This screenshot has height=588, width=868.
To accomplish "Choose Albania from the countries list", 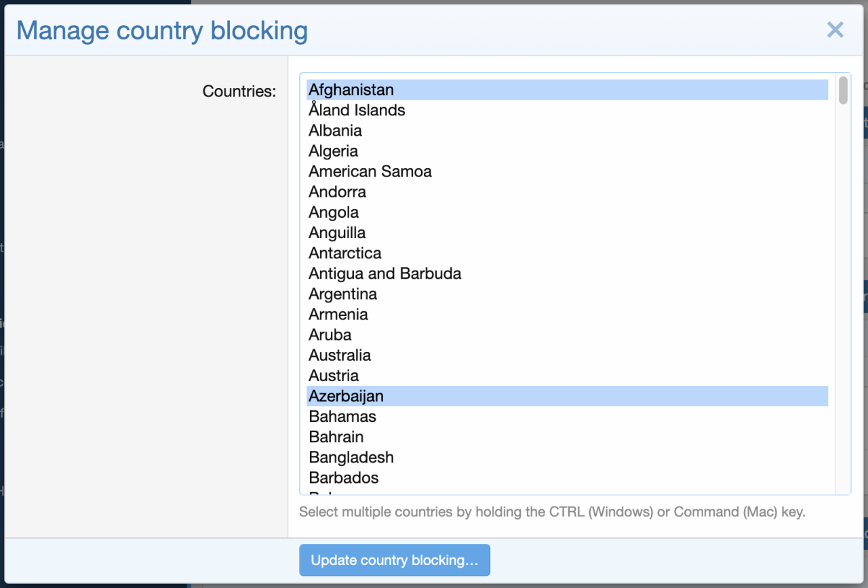I will coord(335,130).
